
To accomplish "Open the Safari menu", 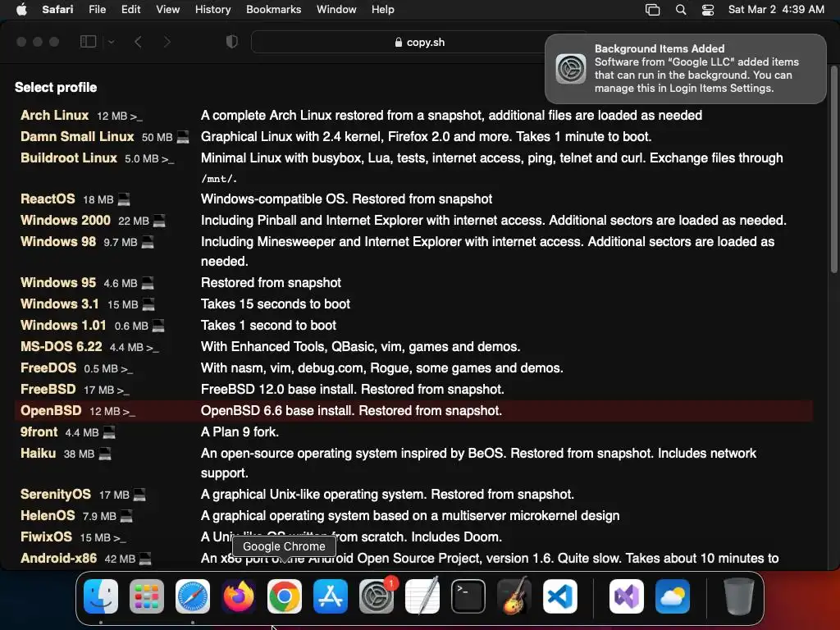I will [x=57, y=9].
